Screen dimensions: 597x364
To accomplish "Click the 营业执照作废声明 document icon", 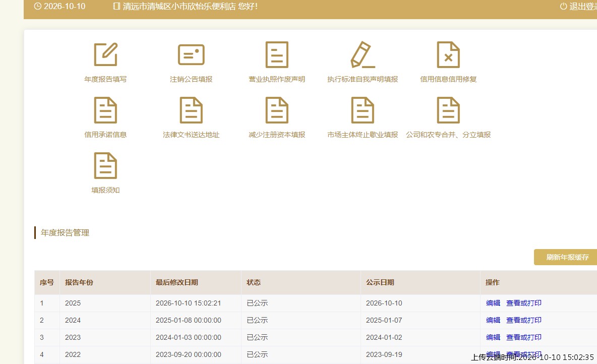I will point(277,54).
